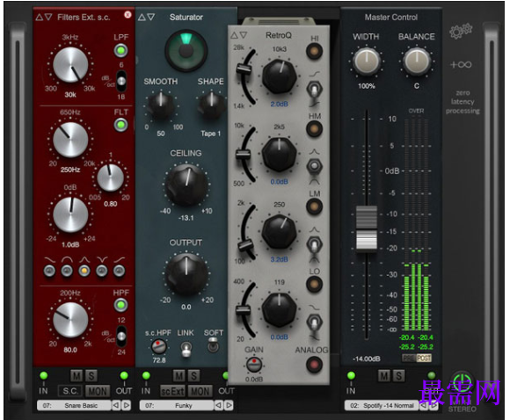Select notch filter shape button
Image resolution: width=517 pixels, height=420 pixels.
click(x=102, y=272)
